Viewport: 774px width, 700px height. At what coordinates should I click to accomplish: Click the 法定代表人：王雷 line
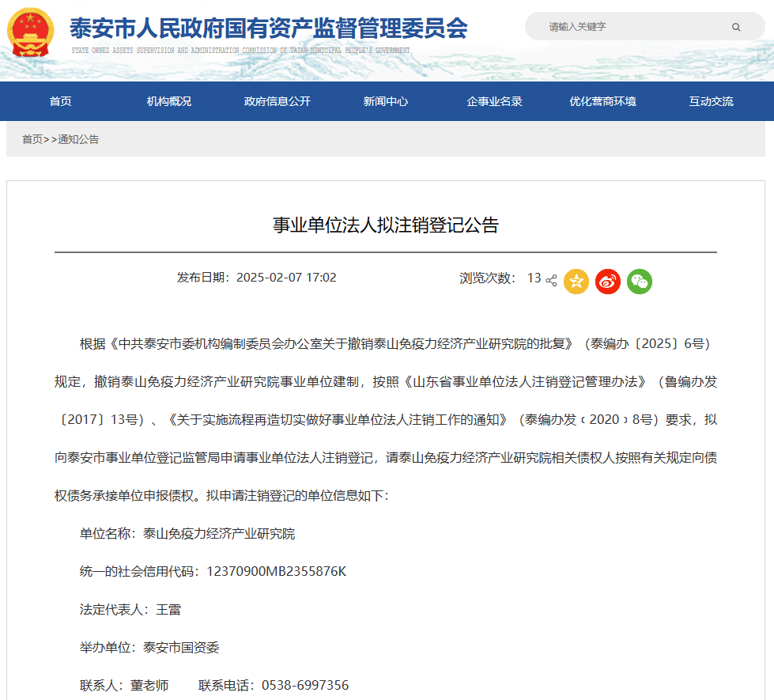point(130,610)
